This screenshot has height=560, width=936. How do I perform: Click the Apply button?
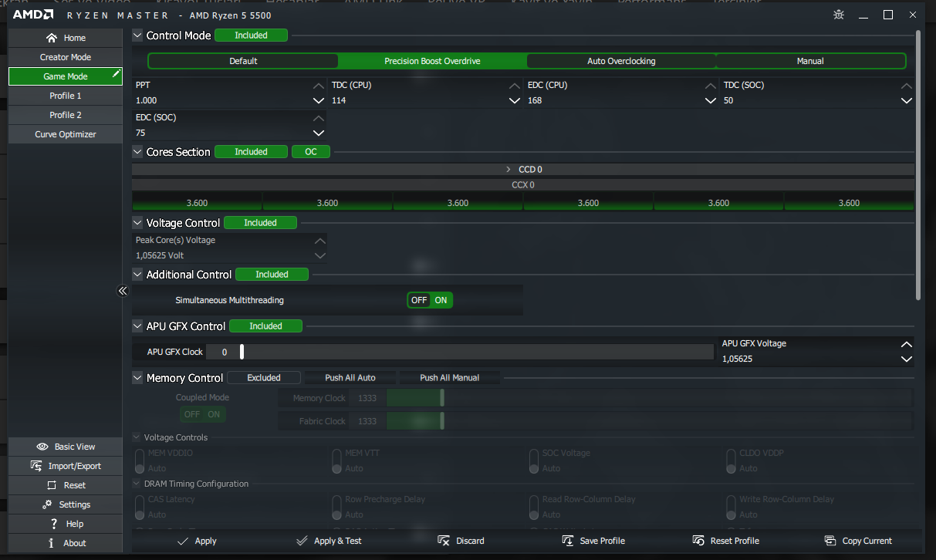click(x=197, y=541)
